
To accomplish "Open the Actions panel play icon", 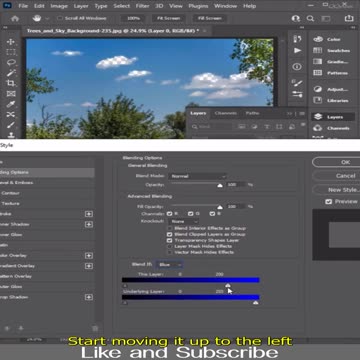I will (297, 50).
